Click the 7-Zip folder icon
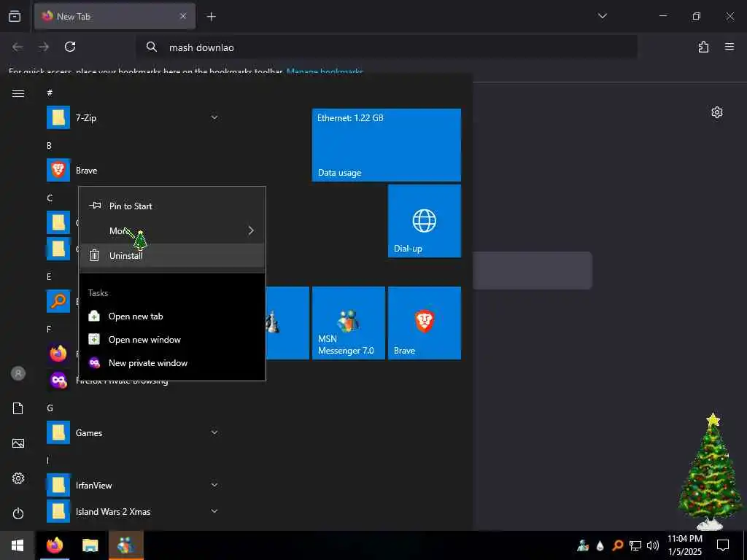This screenshot has width=747, height=560. point(58,117)
